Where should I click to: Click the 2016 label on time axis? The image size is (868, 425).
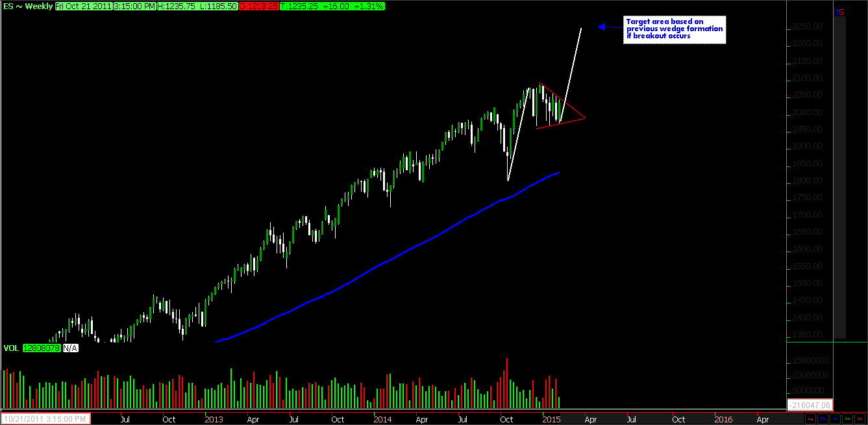click(724, 419)
